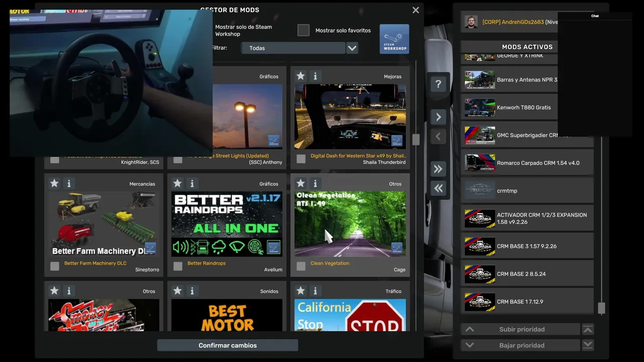Select ACTIVADOR CRM 1/2/3 EXPANSION mod
This screenshot has height=362, width=644.
[527, 218]
